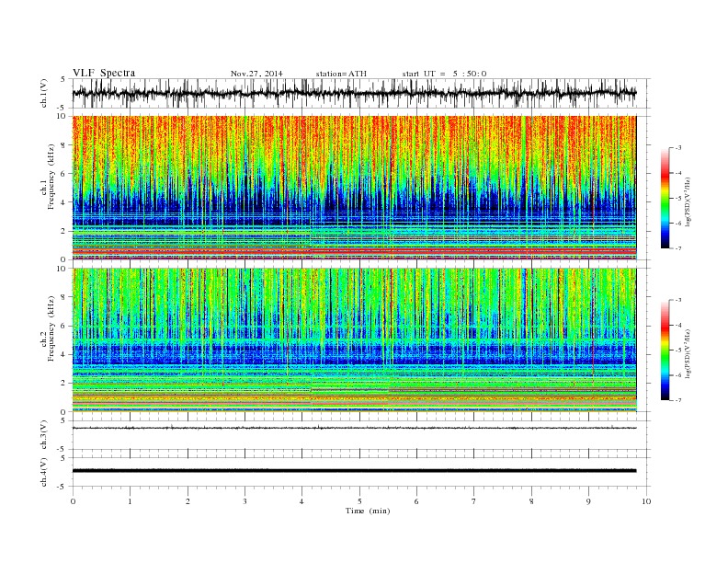Click time axis tick label "0"
Image resolution: width=728 pixels, height=563 pixels.
point(73,501)
